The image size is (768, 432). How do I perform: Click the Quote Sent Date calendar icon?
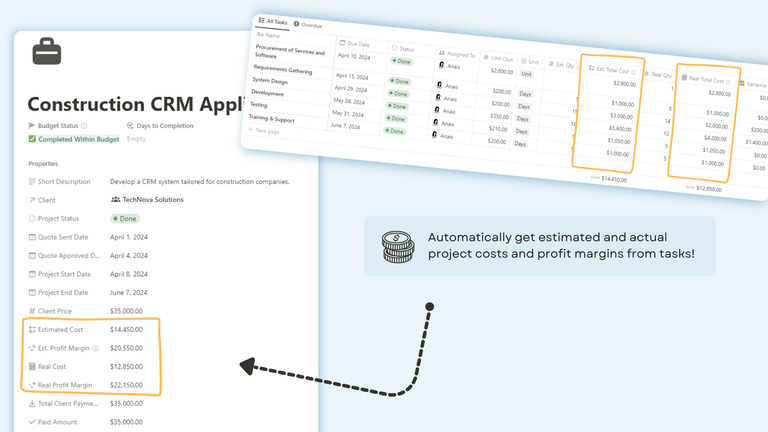tap(33, 237)
